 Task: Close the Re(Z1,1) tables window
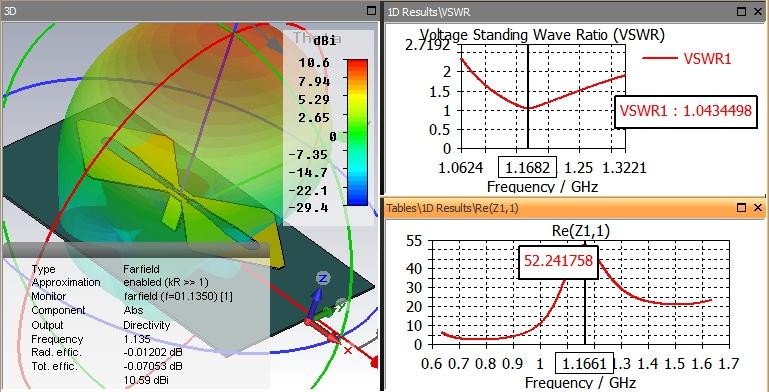(x=758, y=208)
